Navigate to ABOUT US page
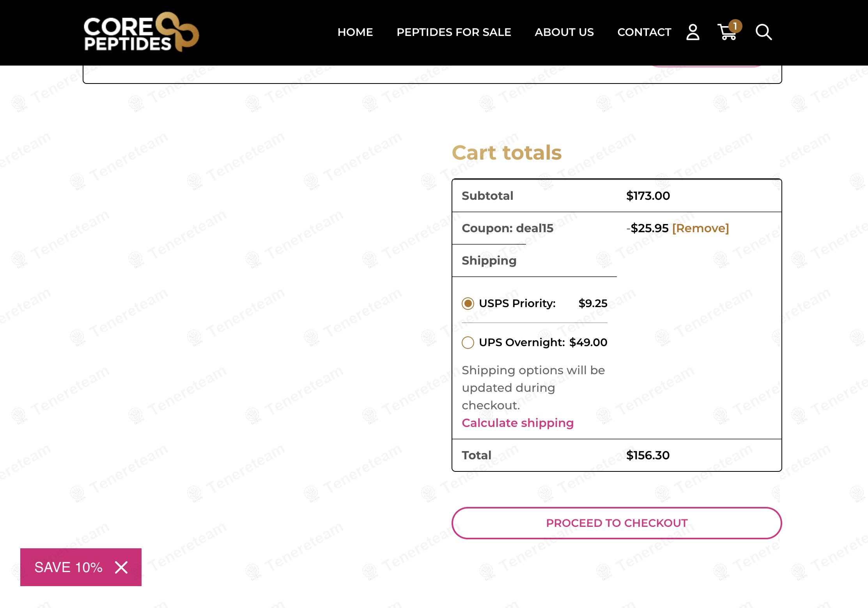868x608 pixels. 564,32
